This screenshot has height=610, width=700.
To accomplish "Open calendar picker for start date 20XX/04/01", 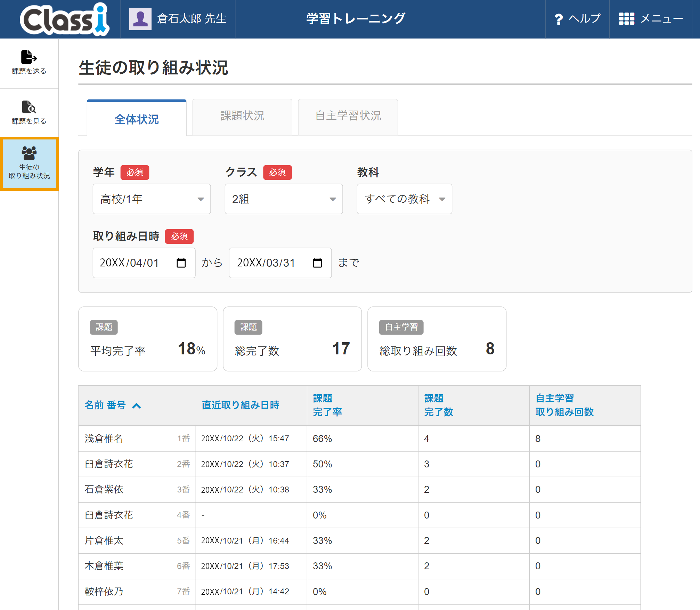I will pos(181,263).
